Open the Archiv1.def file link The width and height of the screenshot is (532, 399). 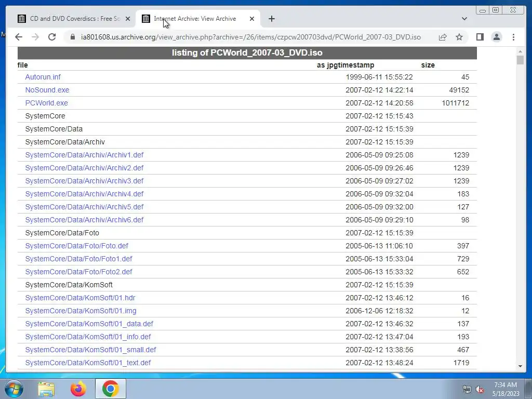pos(84,155)
